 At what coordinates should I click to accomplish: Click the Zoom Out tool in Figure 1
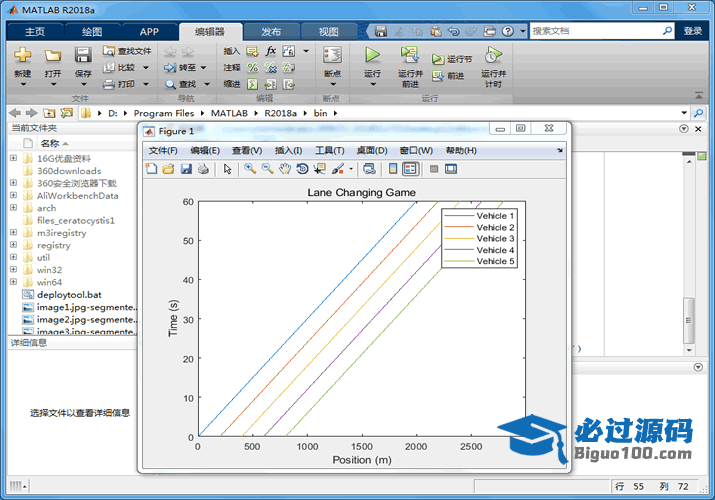tap(268, 169)
